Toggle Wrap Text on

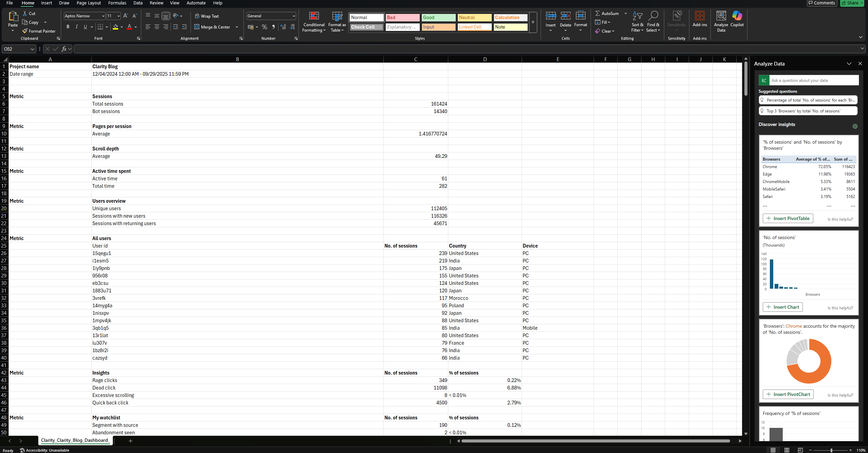pos(206,16)
